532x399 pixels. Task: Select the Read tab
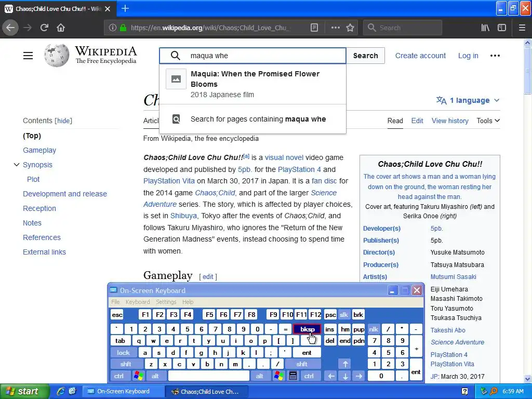click(395, 121)
